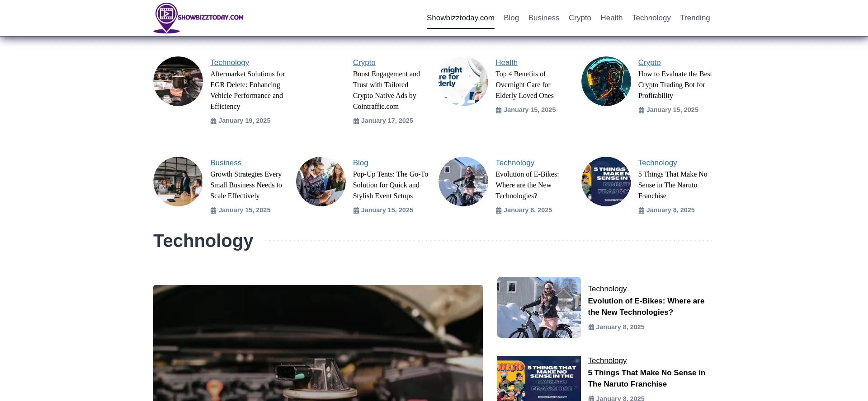Click January 15 date under Pop-Up Tents article
Viewport: 868px width, 401px height.
tap(387, 210)
